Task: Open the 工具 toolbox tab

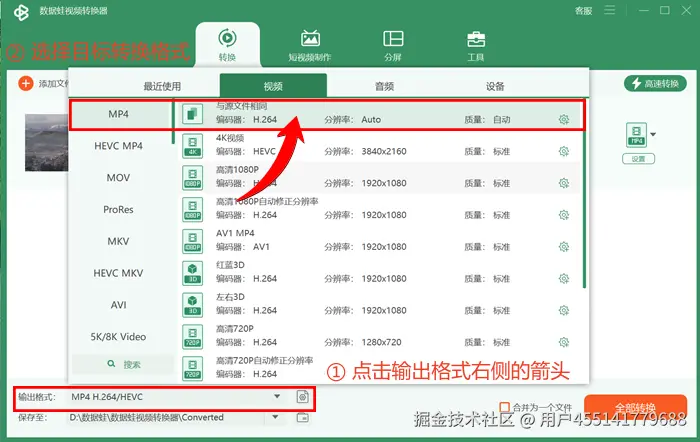Action: coord(476,45)
